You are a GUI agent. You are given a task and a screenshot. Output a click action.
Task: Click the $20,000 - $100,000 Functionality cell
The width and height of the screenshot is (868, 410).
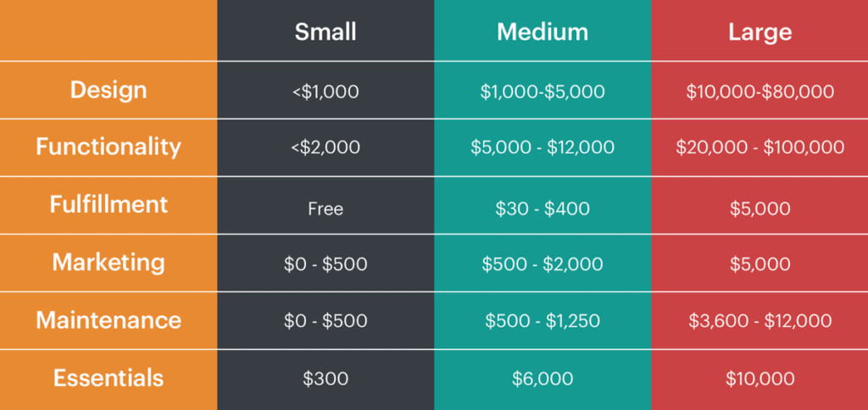tap(760, 147)
